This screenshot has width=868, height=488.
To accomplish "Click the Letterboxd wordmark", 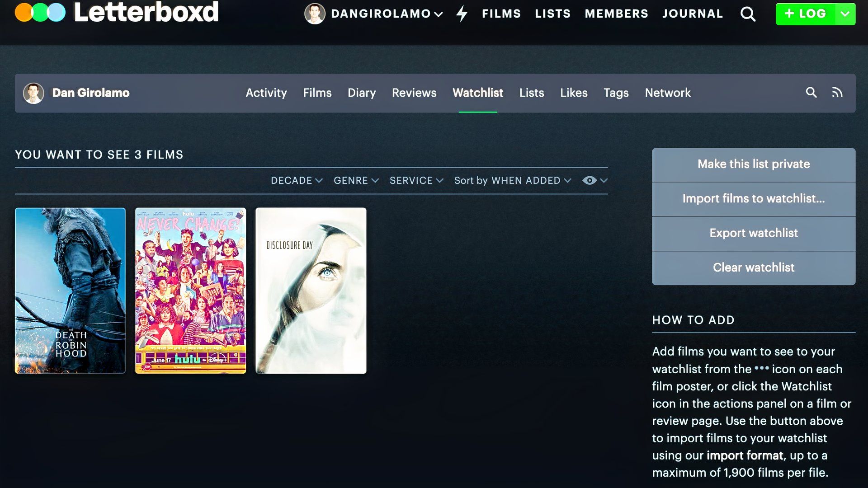I will click(x=146, y=12).
